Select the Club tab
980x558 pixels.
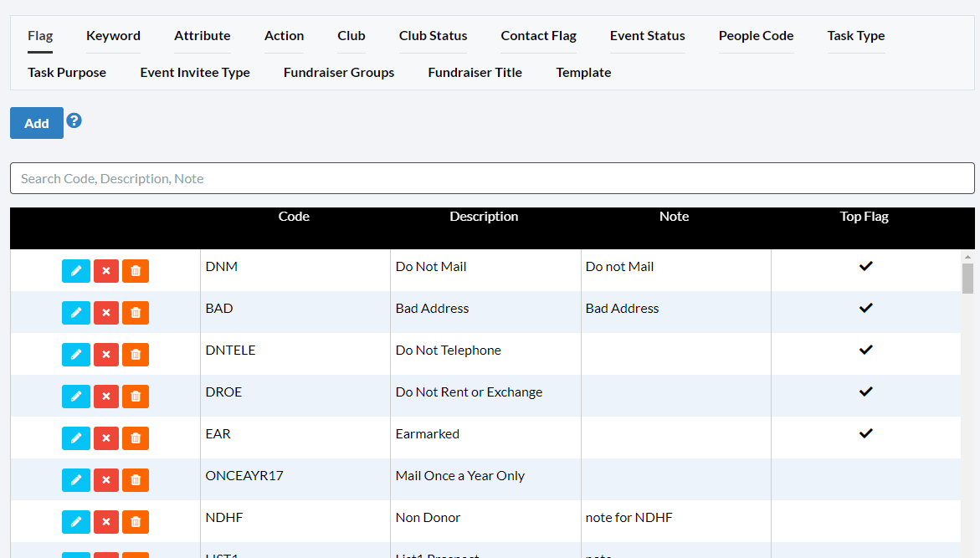351,36
